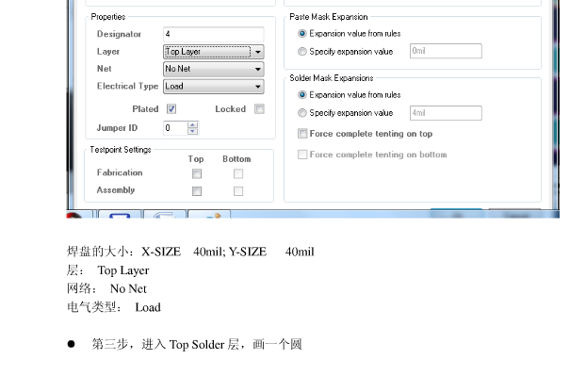
Task: Uncheck the Plated checkbox
Action: [x=171, y=109]
